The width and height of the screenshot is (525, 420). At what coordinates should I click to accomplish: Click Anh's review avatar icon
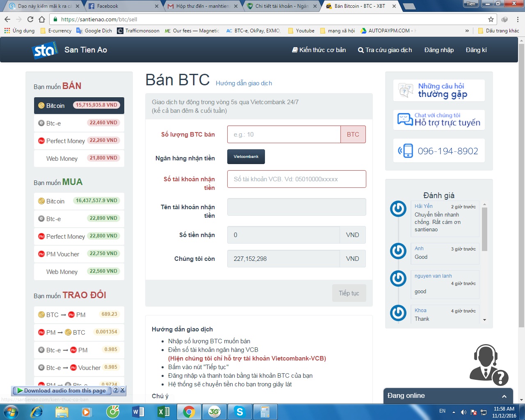pyautogui.click(x=398, y=251)
